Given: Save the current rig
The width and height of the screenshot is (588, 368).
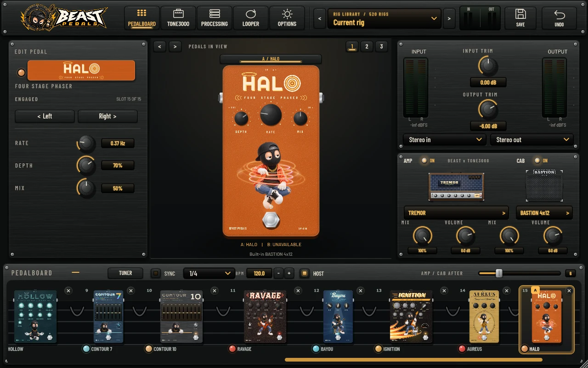Looking at the screenshot, I should 520,18.
